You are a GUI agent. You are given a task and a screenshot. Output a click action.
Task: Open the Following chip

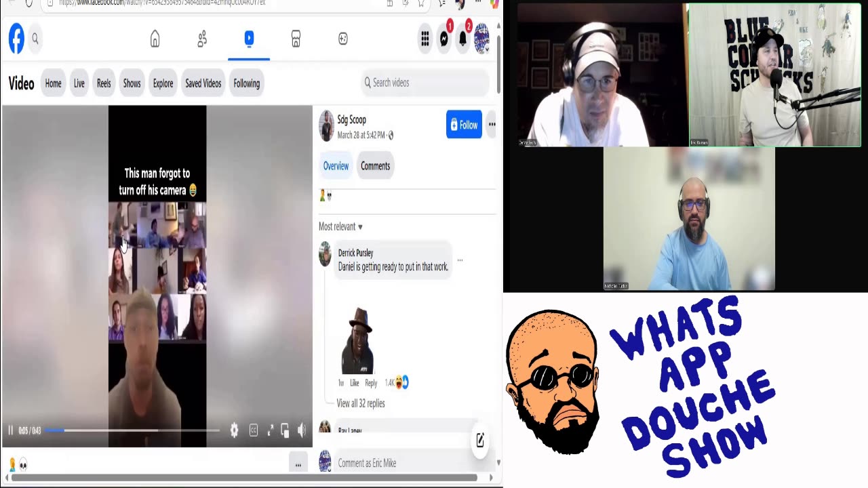tap(247, 83)
